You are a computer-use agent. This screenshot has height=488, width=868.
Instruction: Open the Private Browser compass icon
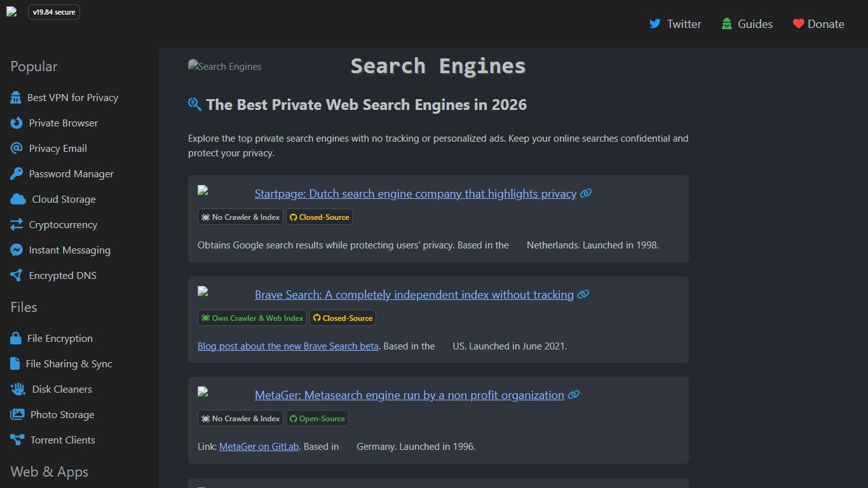17,123
